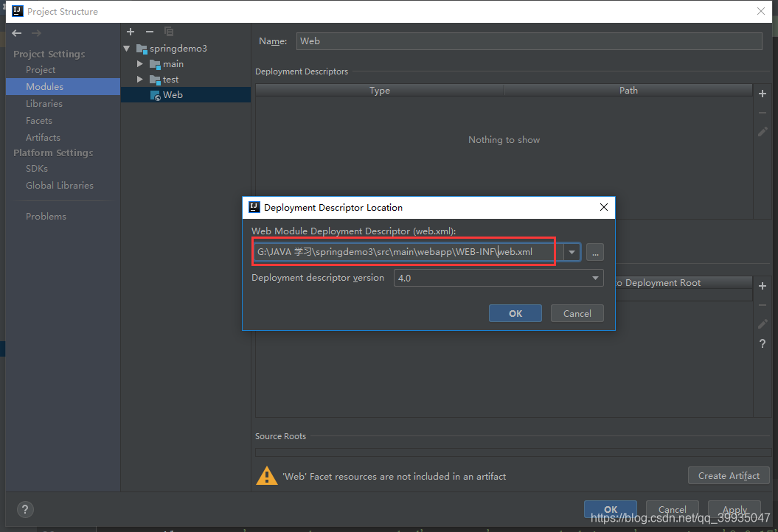Remove deployment descriptor with minus icon

[763, 113]
